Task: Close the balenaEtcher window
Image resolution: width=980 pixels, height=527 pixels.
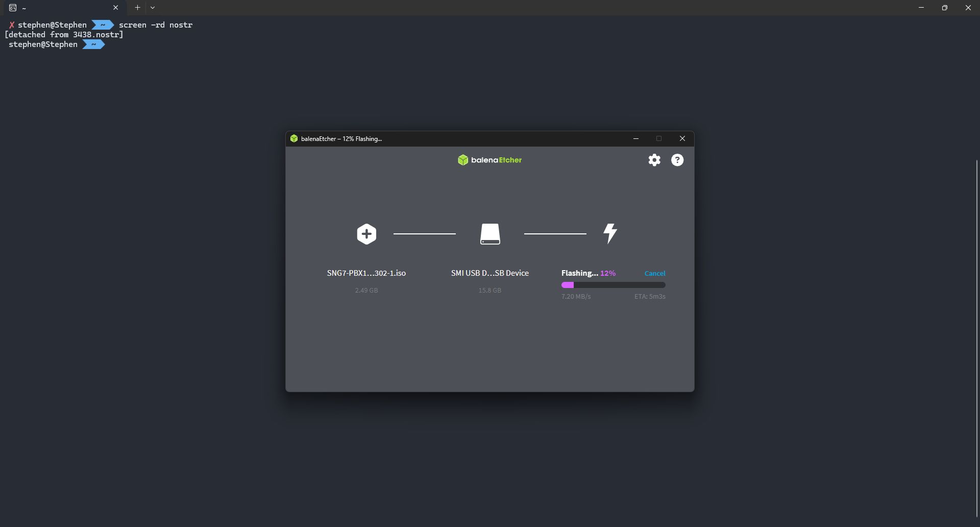Action: (682, 139)
